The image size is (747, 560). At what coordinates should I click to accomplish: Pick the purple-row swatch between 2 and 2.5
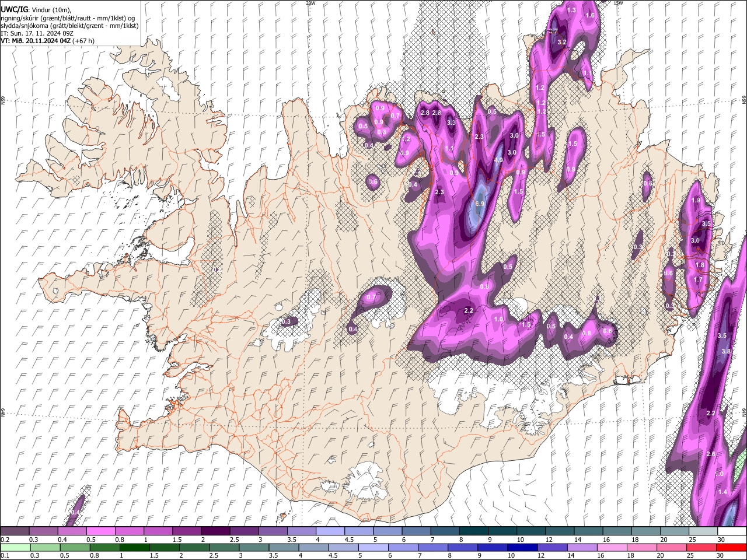pos(215,531)
